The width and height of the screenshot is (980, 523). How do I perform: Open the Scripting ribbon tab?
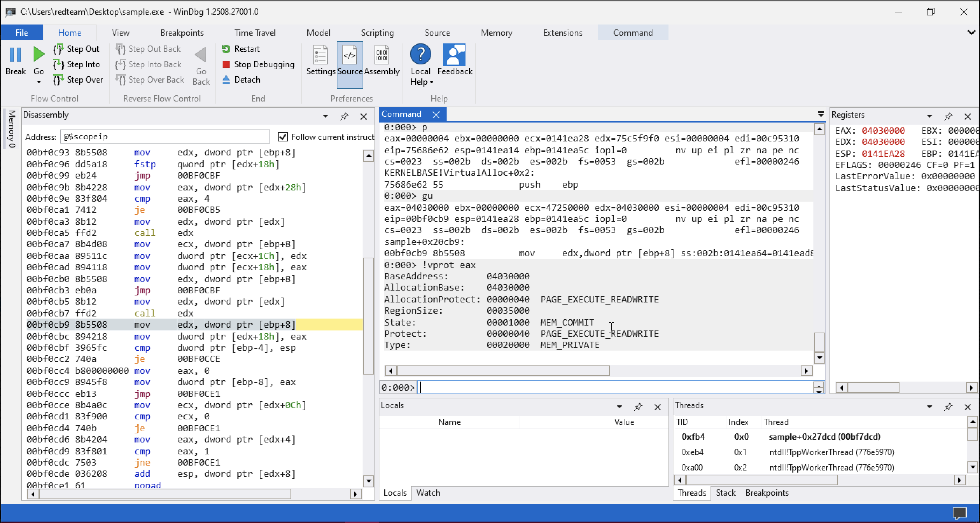click(377, 33)
